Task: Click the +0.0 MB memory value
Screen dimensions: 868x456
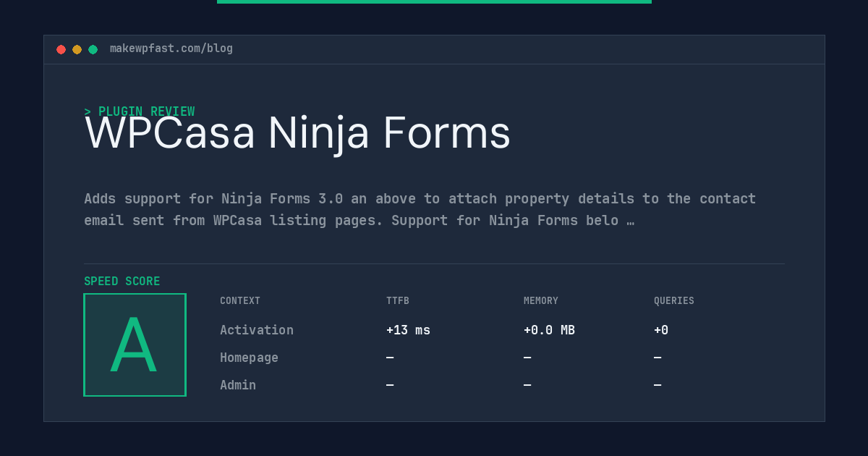Action: click(x=549, y=330)
